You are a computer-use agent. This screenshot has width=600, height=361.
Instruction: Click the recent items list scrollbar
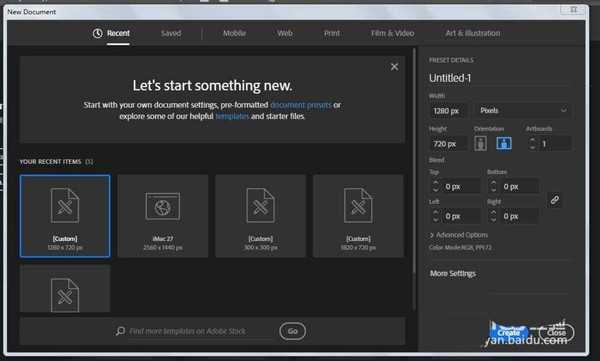[x=414, y=161]
